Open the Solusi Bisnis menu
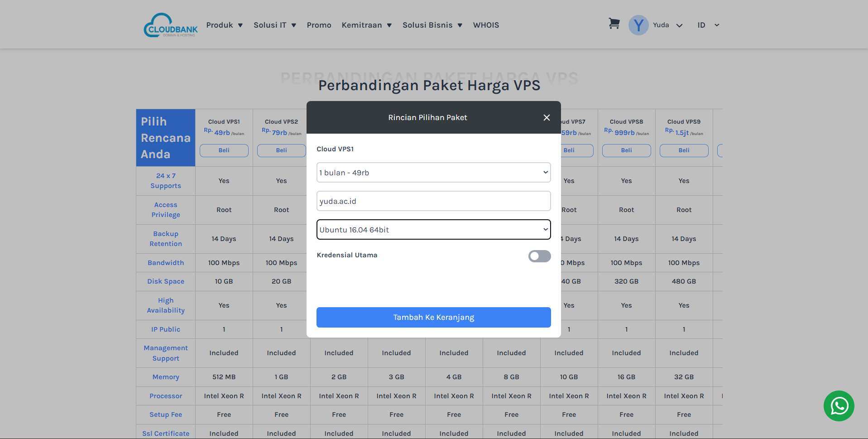This screenshot has height=439, width=868. [x=432, y=25]
